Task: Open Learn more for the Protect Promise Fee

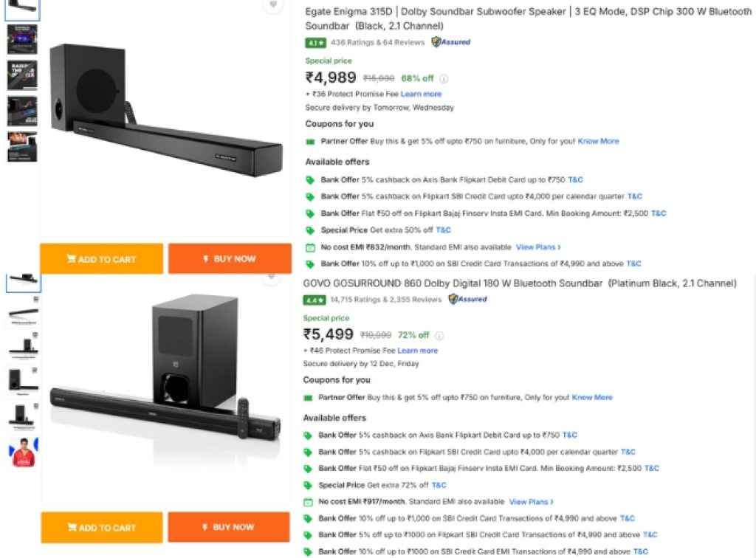Action: point(419,93)
